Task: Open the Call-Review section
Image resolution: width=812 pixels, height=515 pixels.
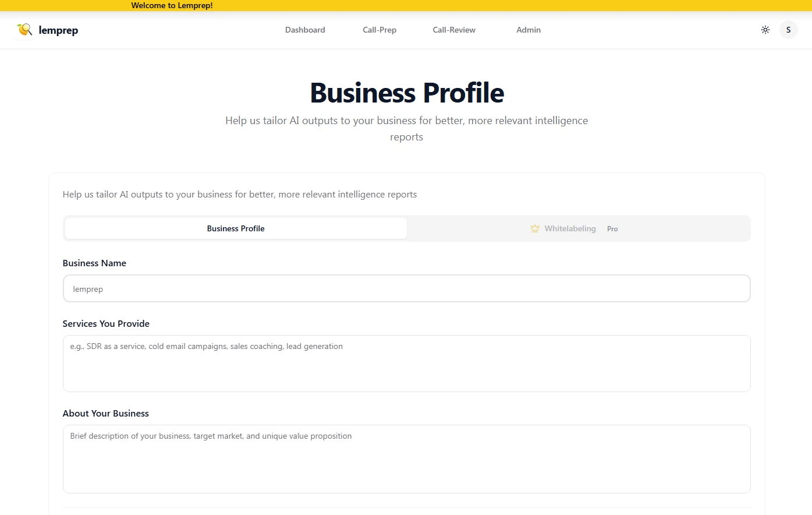Action: click(454, 30)
